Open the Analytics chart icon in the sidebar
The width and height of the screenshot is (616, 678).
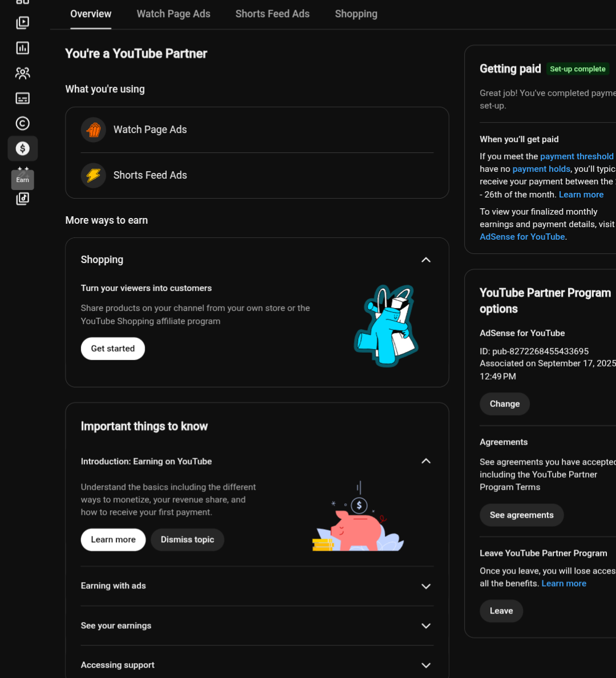pyautogui.click(x=22, y=47)
